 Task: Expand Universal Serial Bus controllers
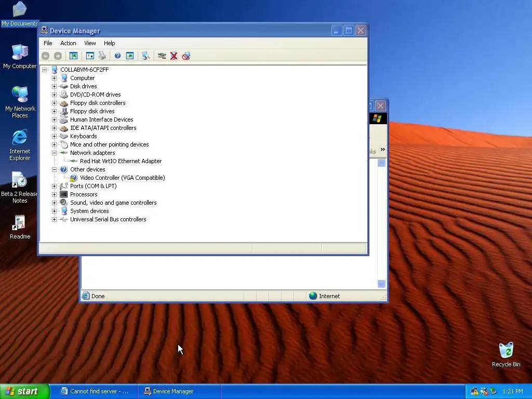coord(54,219)
